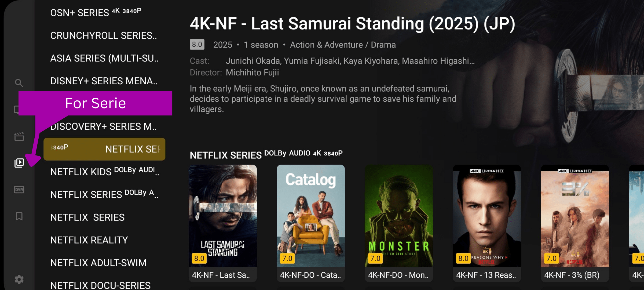The width and height of the screenshot is (644, 290).
Task: Open 13 Reasons Why poster
Action: point(487,223)
